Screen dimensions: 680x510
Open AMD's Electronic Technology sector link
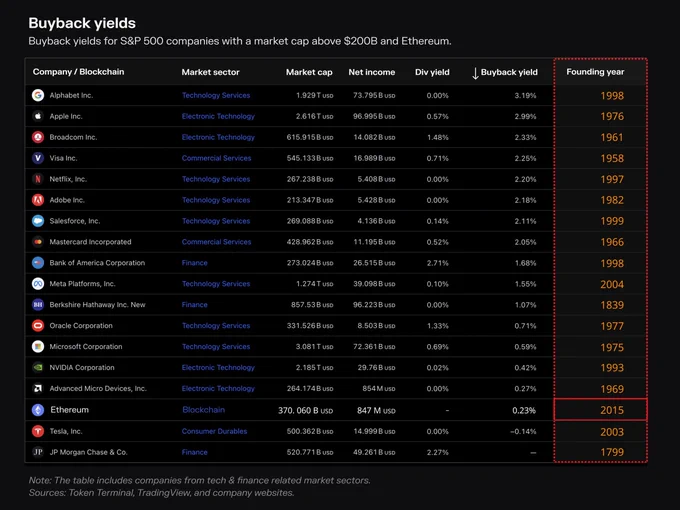click(218, 389)
